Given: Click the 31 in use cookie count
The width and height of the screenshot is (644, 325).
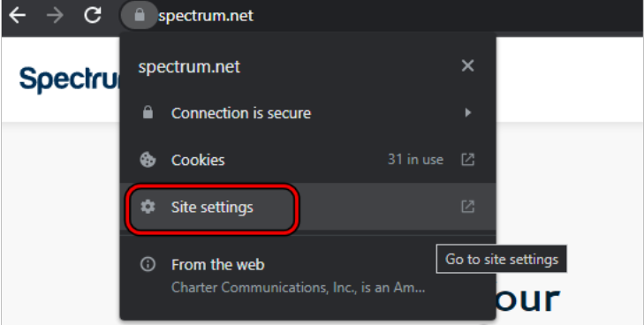Looking at the screenshot, I should [x=415, y=159].
